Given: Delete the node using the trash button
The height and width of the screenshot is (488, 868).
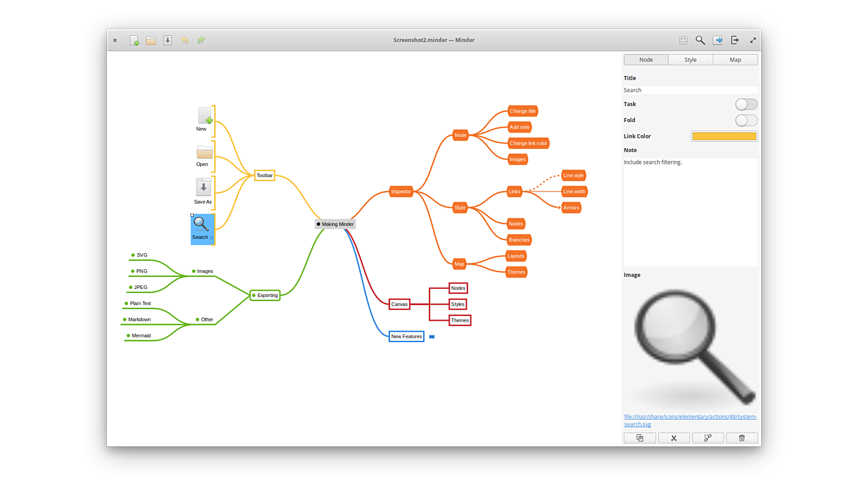Looking at the screenshot, I should click(x=742, y=438).
